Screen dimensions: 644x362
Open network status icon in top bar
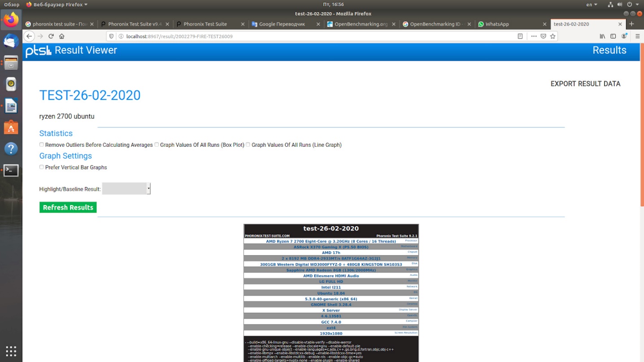point(610,4)
